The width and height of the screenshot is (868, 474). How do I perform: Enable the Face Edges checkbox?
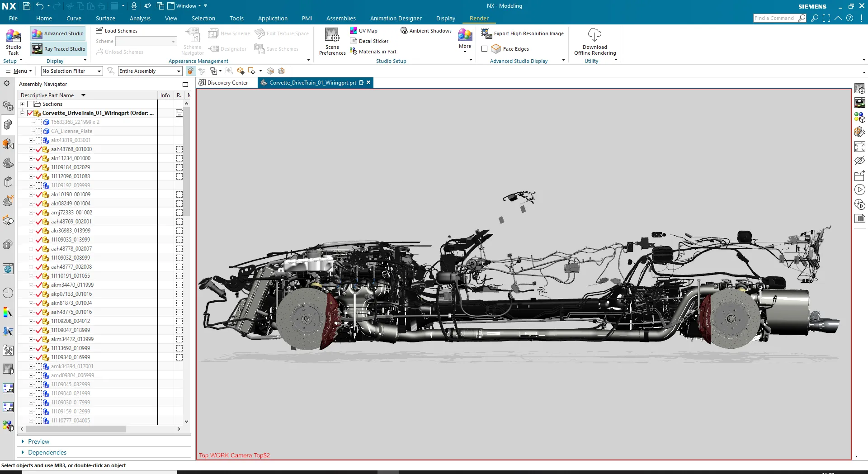(x=485, y=49)
